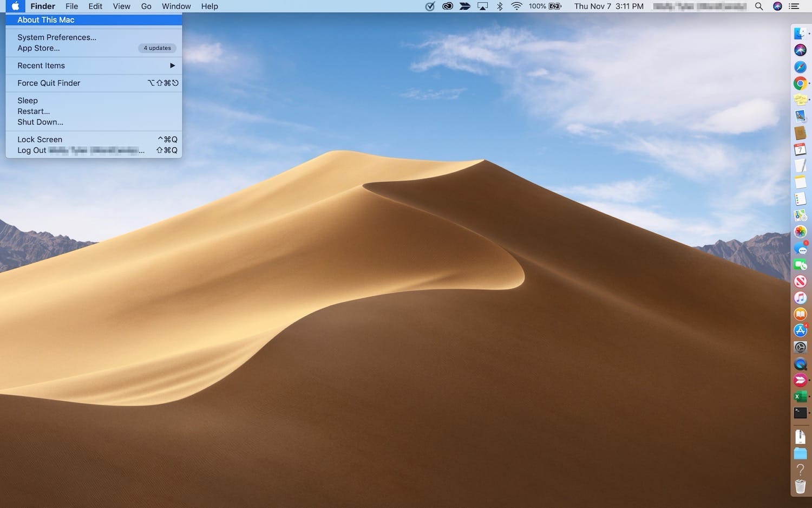The width and height of the screenshot is (812, 508).
Task: Open the Wi-Fi menu in the menu bar
Action: 517,6
